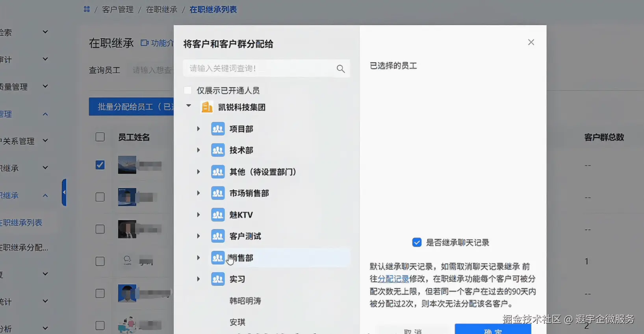The image size is (644, 334).
Task: Toggle the select-all checkbox beside 员工姓名
Action: (100, 137)
